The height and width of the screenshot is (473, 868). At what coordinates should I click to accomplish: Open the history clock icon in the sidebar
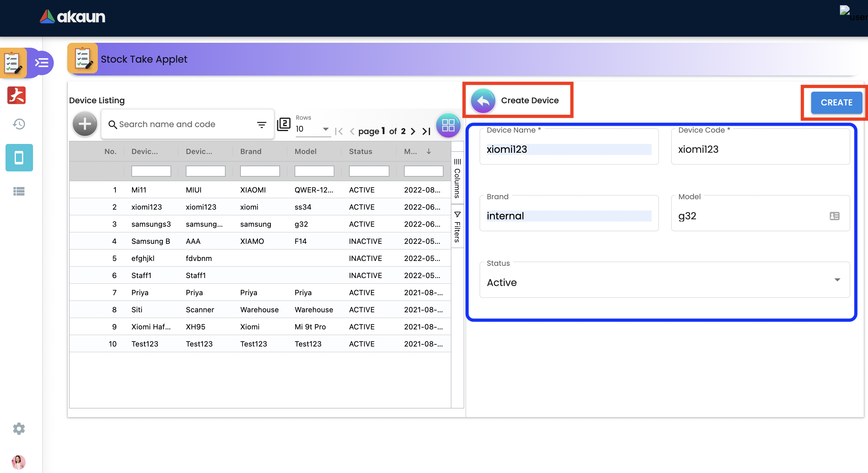[x=19, y=124]
